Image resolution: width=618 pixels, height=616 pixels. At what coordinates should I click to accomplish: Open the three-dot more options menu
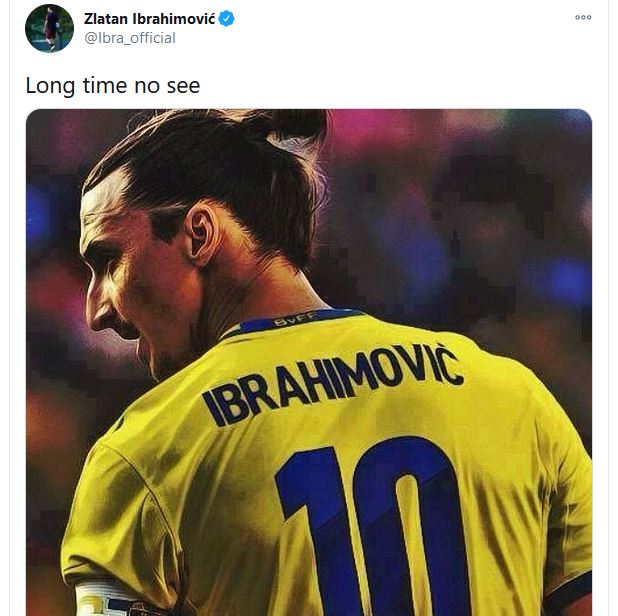583,17
